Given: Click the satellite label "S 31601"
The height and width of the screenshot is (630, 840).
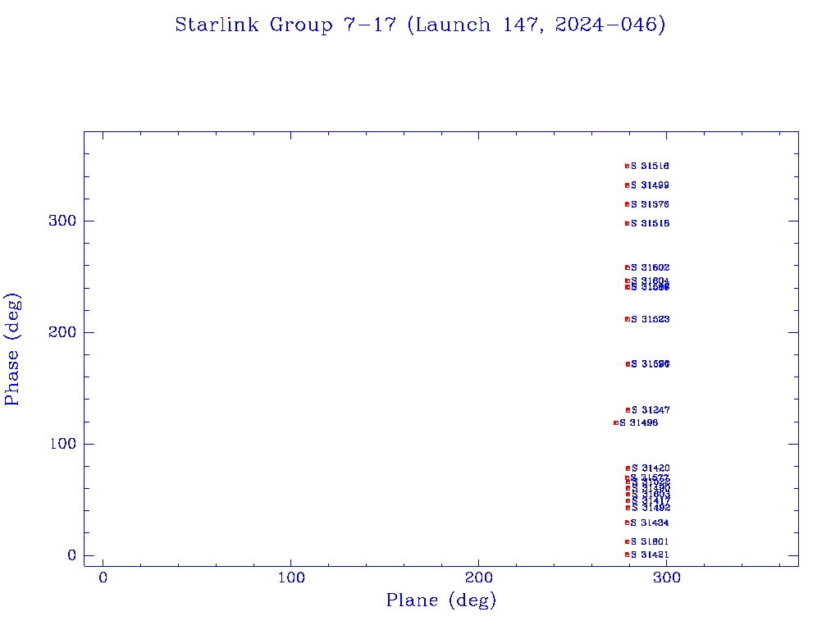Looking at the screenshot, I should (x=650, y=541).
